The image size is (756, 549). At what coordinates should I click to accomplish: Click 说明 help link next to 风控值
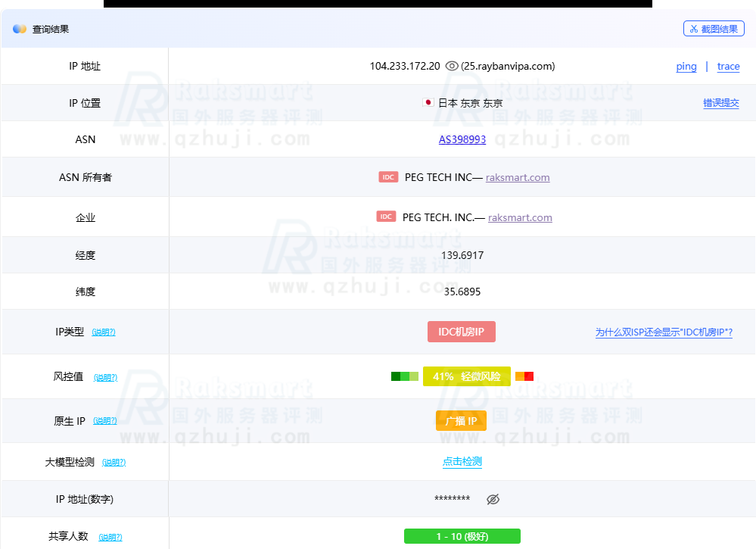105,377
